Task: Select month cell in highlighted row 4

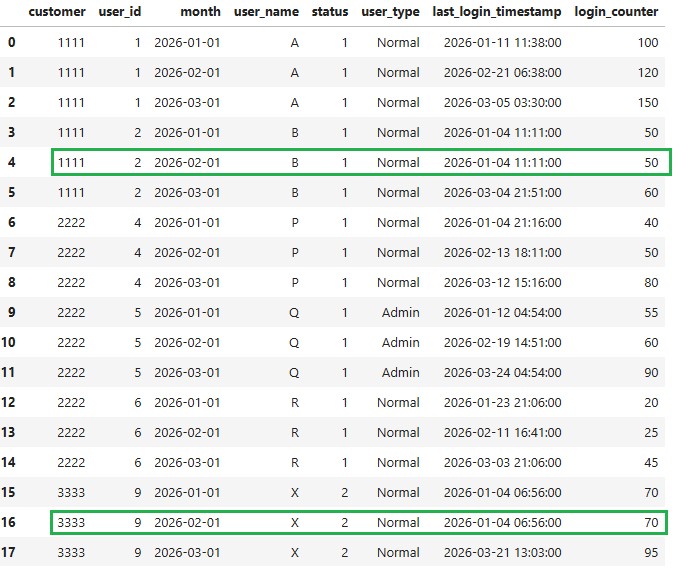Action: (187, 162)
